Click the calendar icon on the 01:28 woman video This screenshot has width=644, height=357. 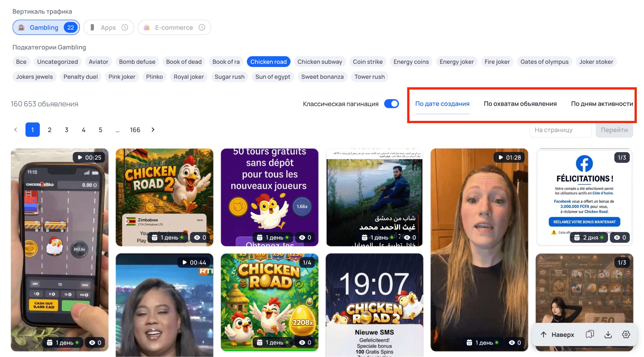click(469, 343)
